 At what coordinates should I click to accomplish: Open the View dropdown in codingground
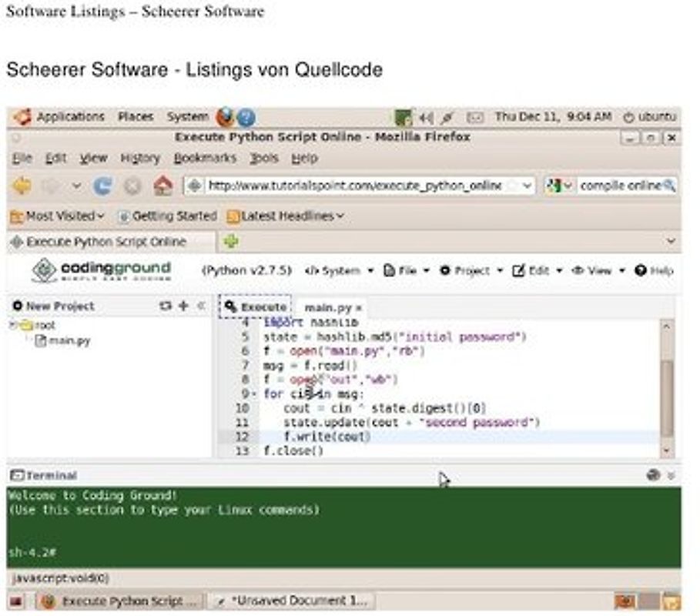[x=599, y=270]
